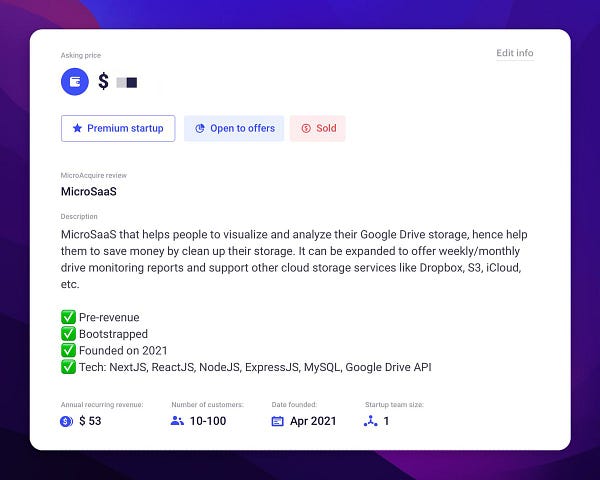Click the Tech: NextJS, ReactJS line
This screenshot has width=600, height=480.
tap(255, 367)
